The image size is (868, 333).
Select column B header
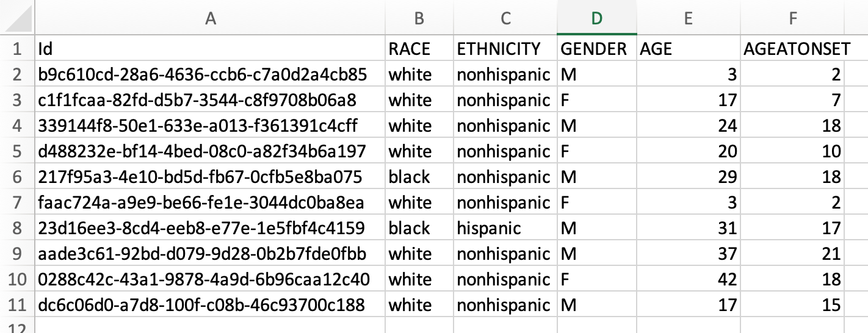click(419, 19)
